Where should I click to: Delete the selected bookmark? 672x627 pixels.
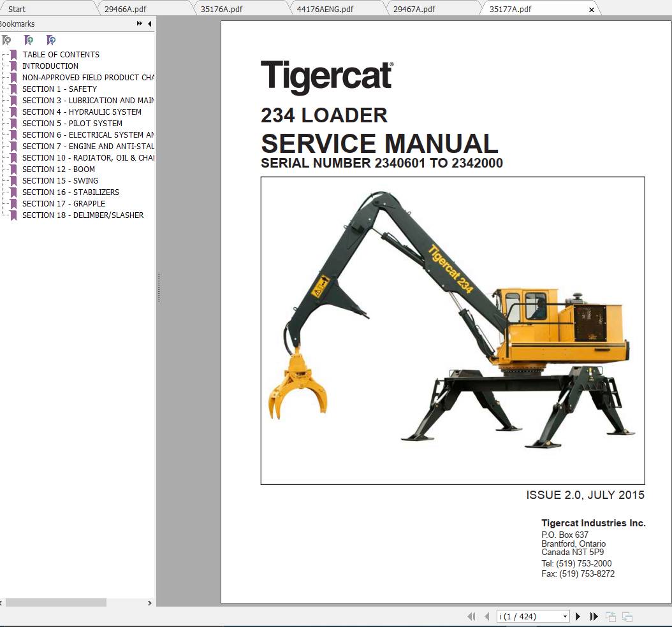tap(6, 40)
